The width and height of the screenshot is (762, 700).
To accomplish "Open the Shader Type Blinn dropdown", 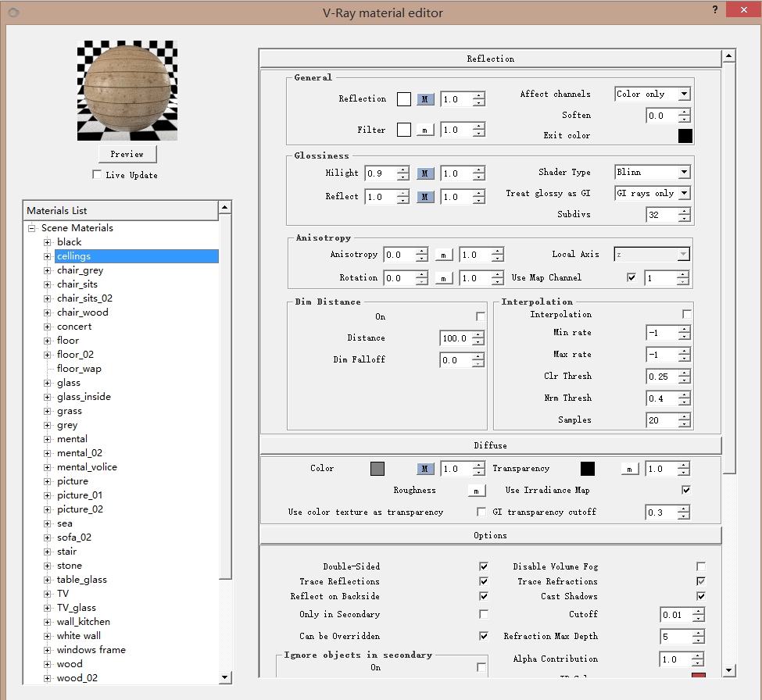I will coord(653,172).
